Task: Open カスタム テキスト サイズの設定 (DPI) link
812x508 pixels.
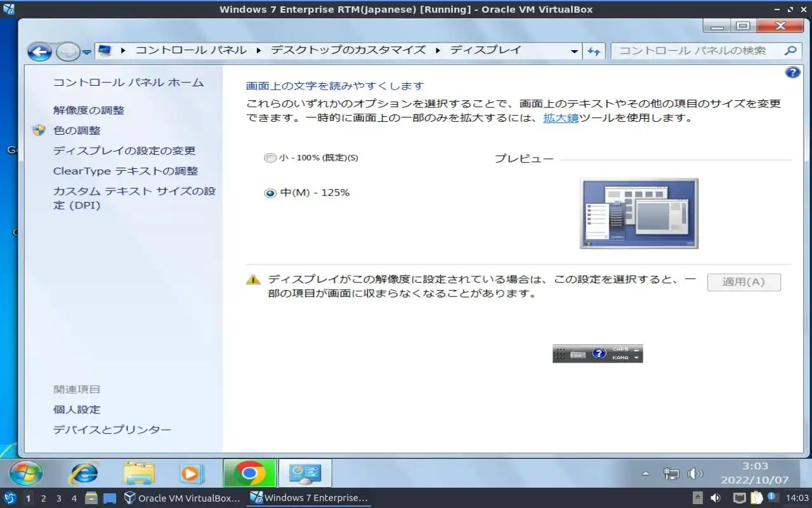Action: (134, 198)
